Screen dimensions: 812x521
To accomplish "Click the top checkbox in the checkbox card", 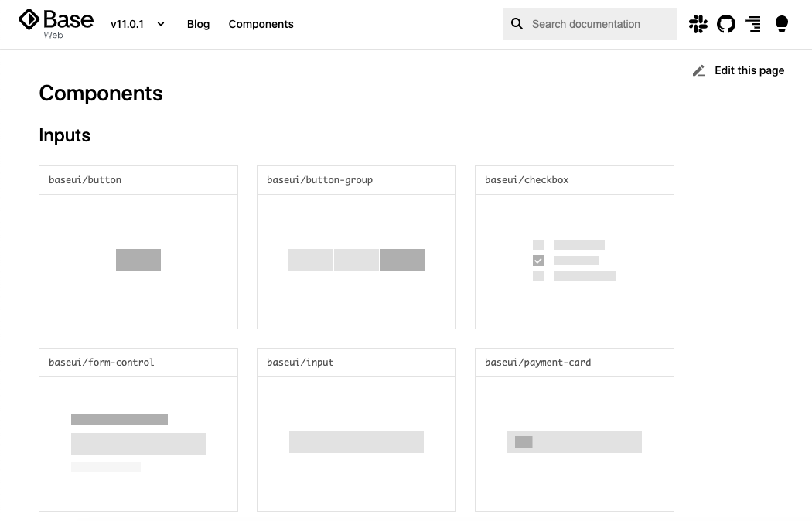I will coord(538,244).
